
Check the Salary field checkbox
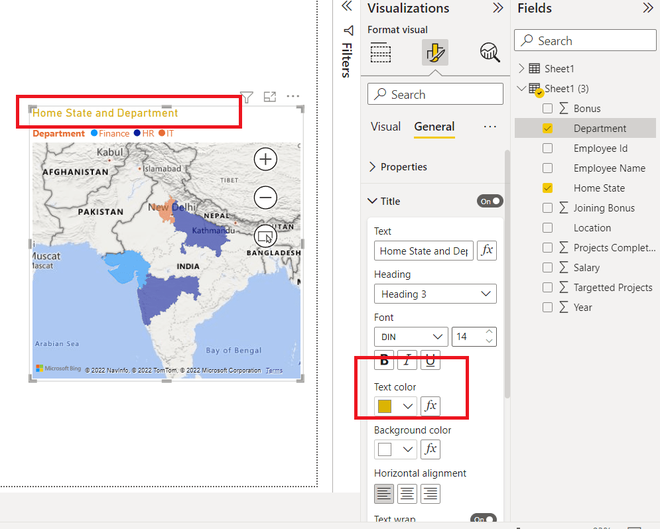(547, 267)
